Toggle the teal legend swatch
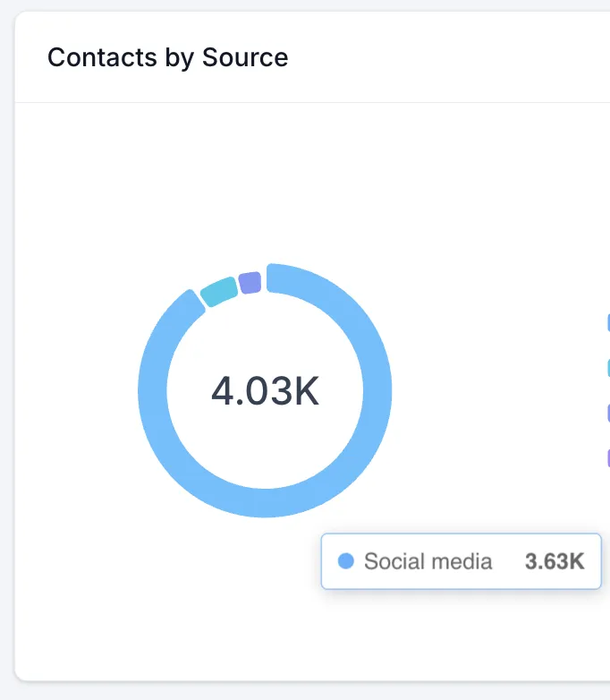The width and height of the screenshot is (610, 700). pyautogui.click(x=607, y=367)
